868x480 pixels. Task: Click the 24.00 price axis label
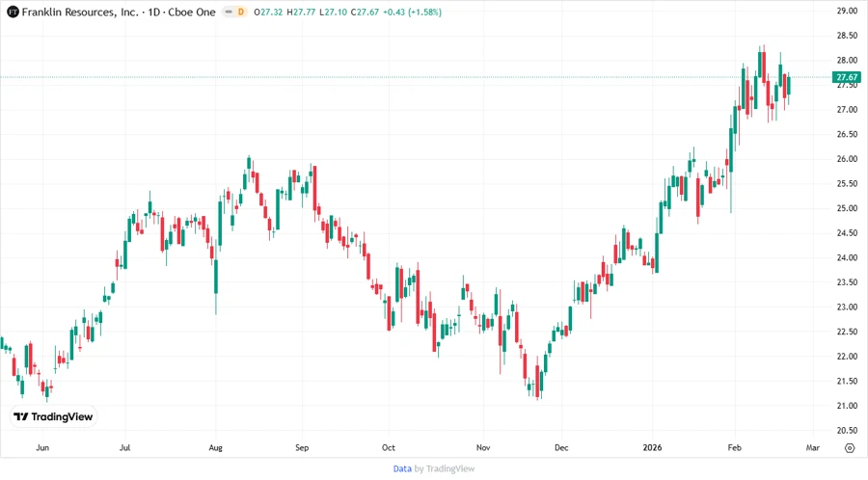click(847, 257)
